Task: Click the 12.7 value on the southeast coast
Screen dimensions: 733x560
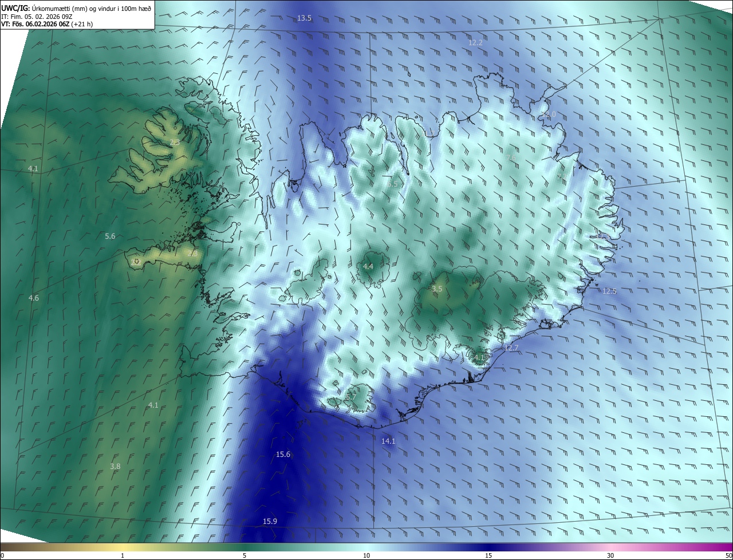Action: click(511, 348)
